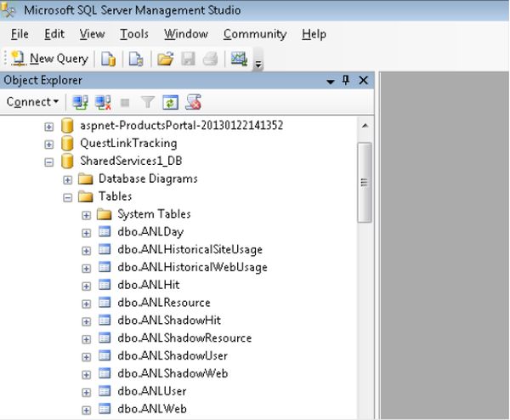Image resolution: width=510 pixels, height=420 pixels.
Task: Click the Disconnect server icon
Action: (103, 102)
